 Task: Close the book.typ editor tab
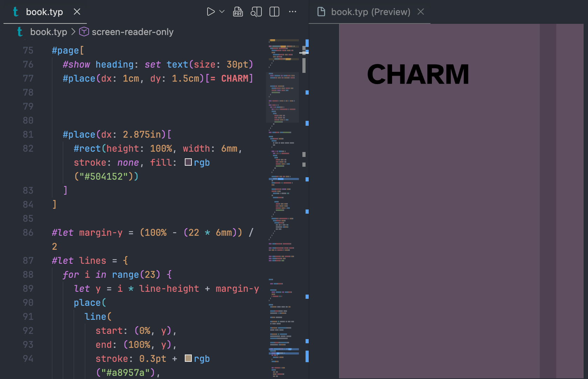(77, 12)
